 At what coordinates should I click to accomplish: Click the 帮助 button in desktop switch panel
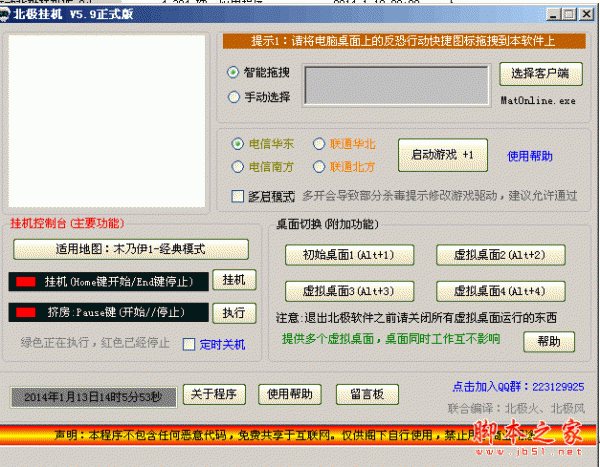pos(549,341)
